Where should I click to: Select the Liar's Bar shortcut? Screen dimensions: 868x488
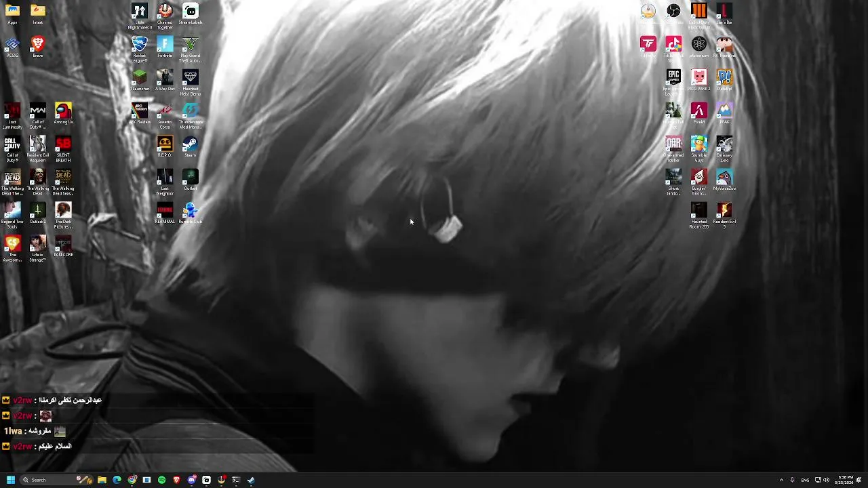coord(724,14)
